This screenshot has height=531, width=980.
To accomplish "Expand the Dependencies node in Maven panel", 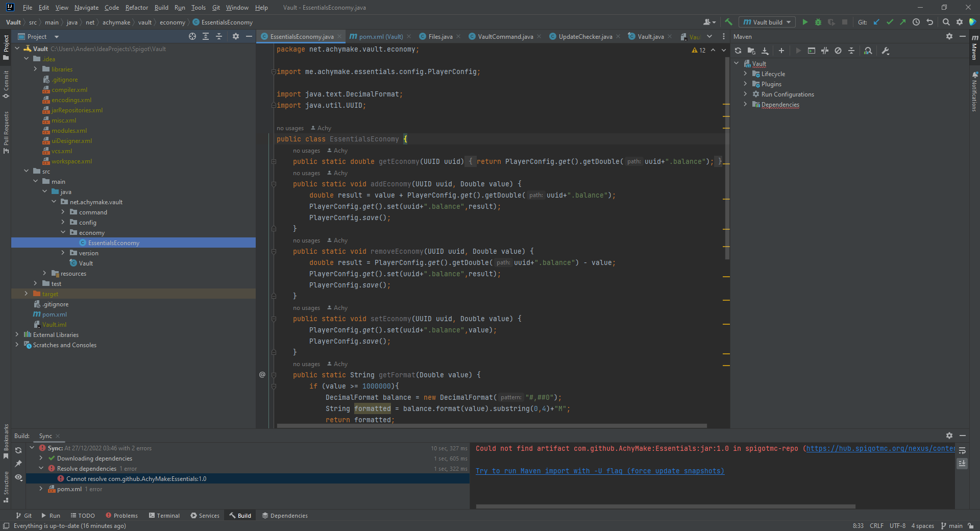I will (746, 104).
